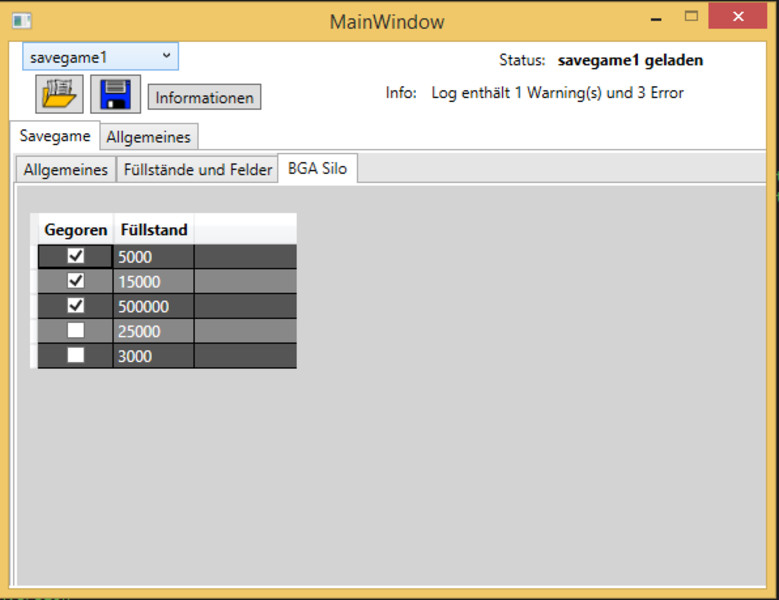Viewport: 779px width, 600px height.
Task: Sort by the Gegoren column header
Action: point(76,230)
